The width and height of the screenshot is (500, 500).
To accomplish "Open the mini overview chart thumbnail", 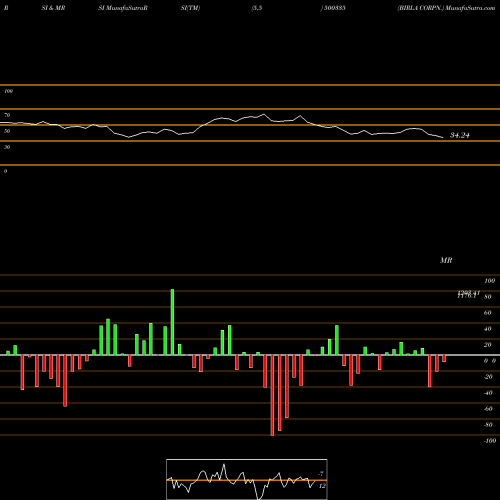I will coord(247,479).
